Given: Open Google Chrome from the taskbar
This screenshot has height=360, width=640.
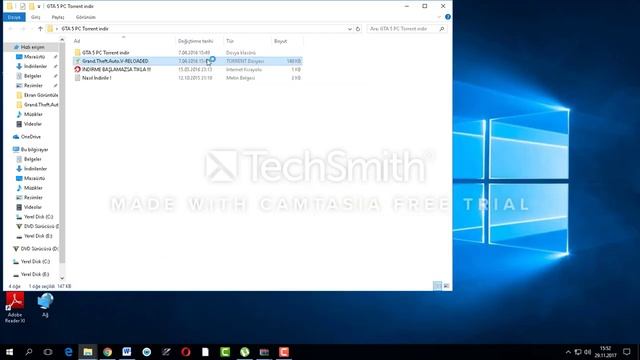Looking at the screenshot, I should (107, 352).
